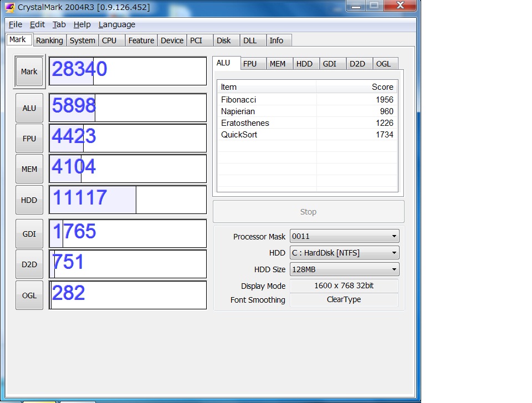
Task: Open the File menu
Action: (x=16, y=24)
